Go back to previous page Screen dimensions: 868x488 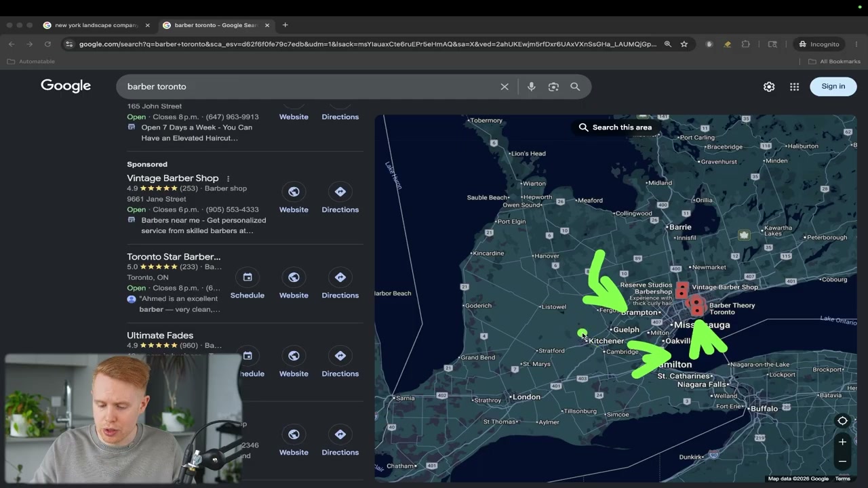coord(12,44)
